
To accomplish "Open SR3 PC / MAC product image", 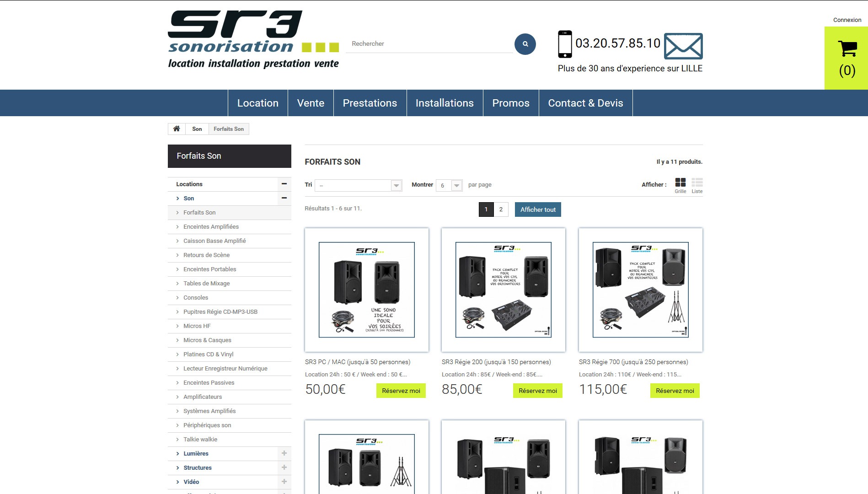I will 367,290.
